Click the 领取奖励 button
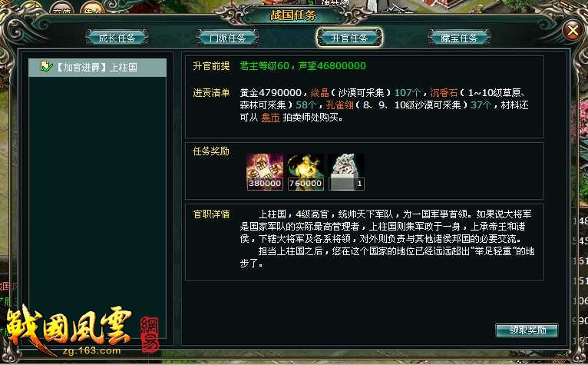 [x=527, y=330]
